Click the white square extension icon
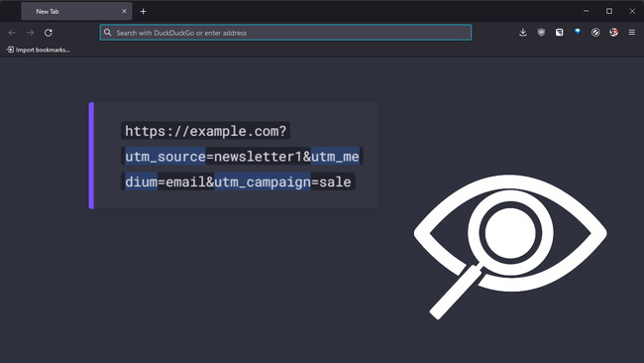 (560, 32)
